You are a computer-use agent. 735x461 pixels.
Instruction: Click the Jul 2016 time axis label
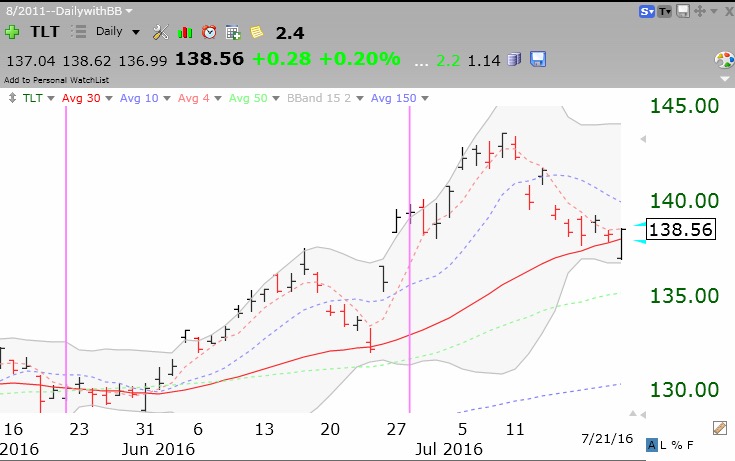tap(449, 449)
